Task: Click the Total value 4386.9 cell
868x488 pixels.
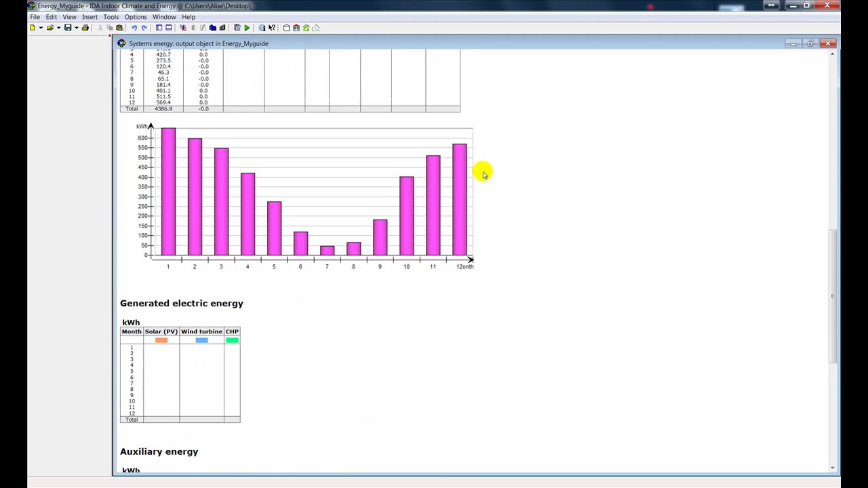Action: coord(163,109)
